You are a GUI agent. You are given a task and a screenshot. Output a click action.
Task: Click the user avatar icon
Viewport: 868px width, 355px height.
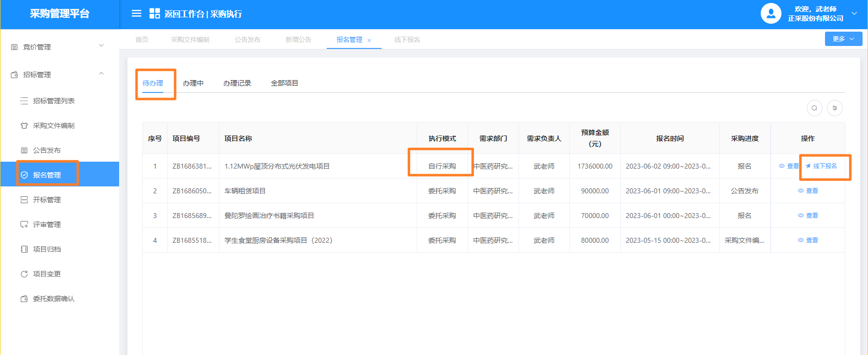(x=771, y=14)
